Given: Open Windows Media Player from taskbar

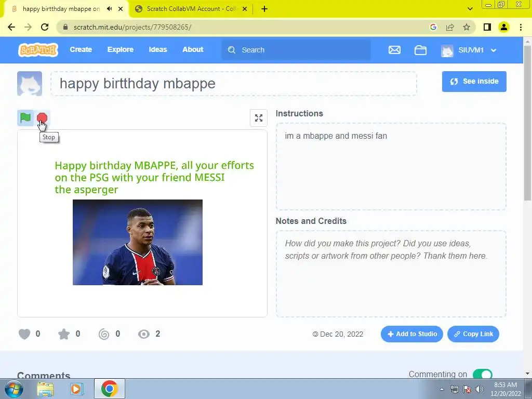Looking at the screenshot, I should click(76, 389).
